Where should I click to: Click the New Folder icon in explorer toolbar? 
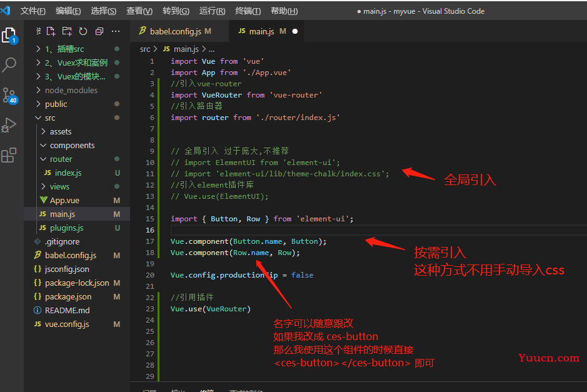[67, 31]
